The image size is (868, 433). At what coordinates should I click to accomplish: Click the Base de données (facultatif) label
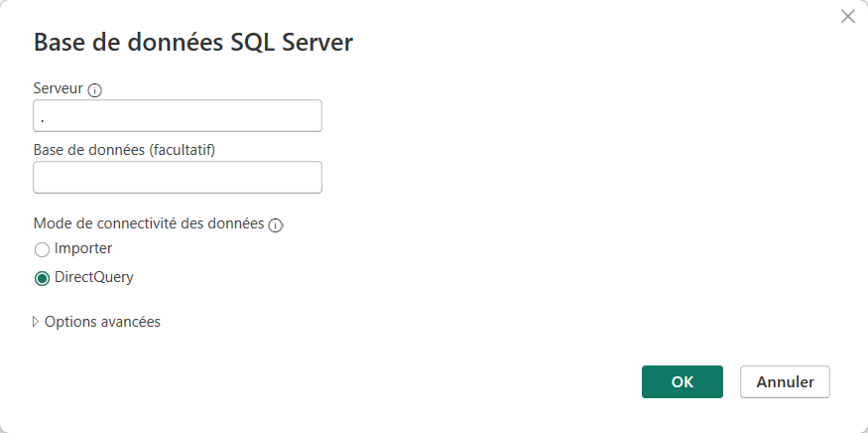point(124,150)
